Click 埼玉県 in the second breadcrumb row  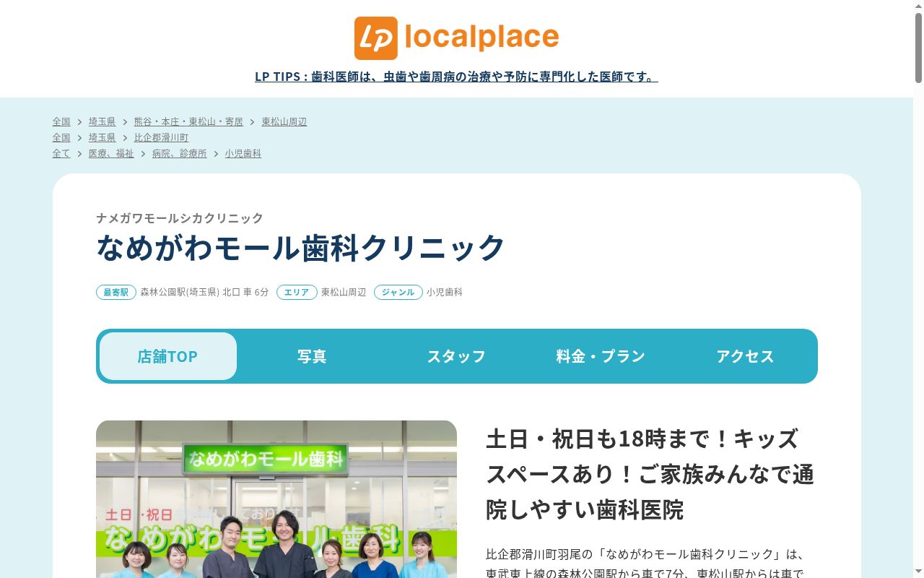click(102, 137)
